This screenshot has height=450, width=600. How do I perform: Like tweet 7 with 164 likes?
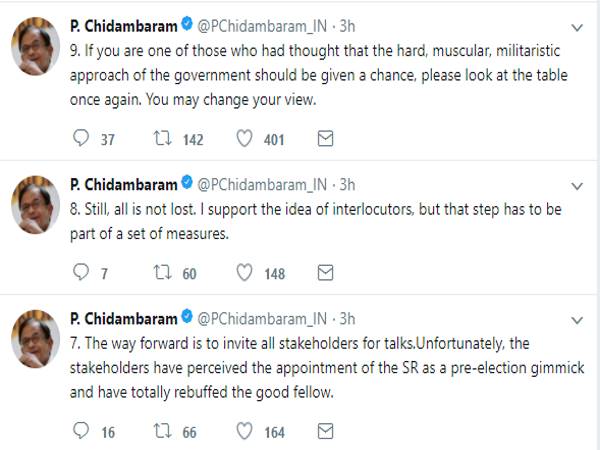coord(243,431)
